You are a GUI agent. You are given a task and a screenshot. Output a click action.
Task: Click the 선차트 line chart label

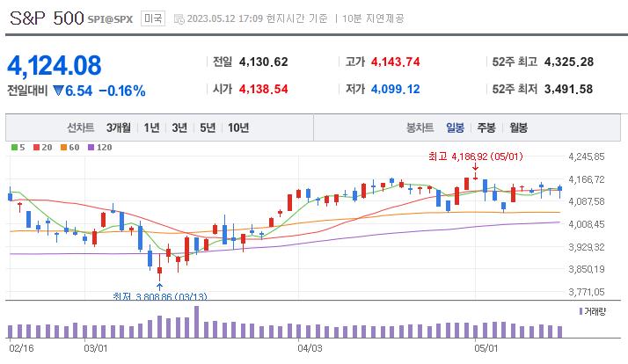(x=80, y=127)
